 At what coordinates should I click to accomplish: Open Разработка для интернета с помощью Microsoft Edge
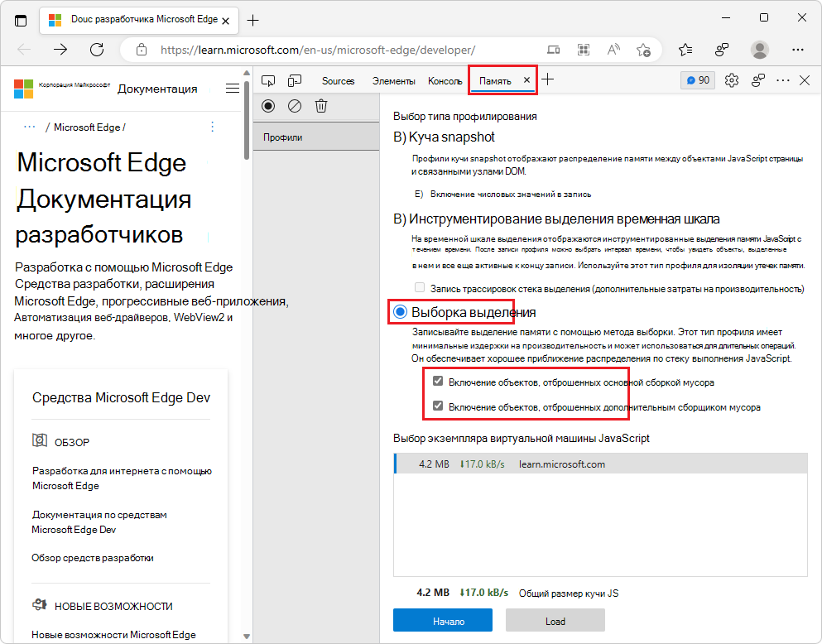pyautogui.click(x=122, y=478)
